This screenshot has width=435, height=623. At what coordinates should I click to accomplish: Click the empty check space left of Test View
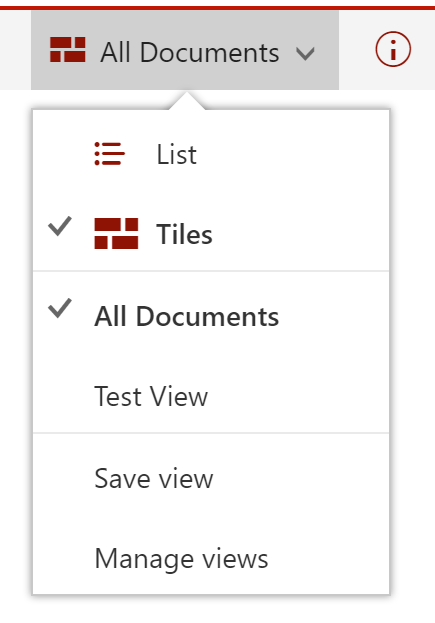[x=60, y=396]
